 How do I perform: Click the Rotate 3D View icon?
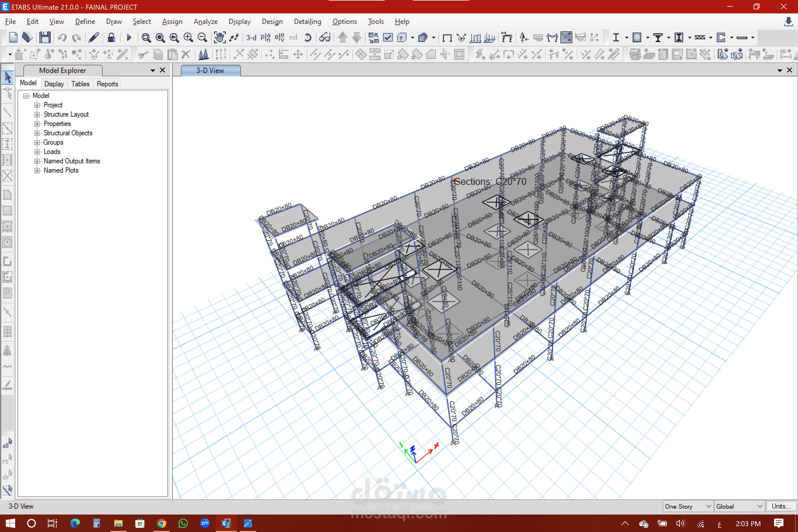[307, 37]
